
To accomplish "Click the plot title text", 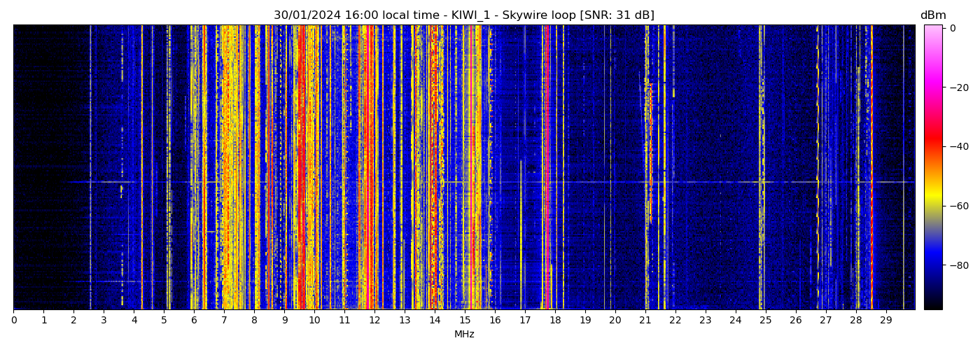I will (x=463, y=15).
